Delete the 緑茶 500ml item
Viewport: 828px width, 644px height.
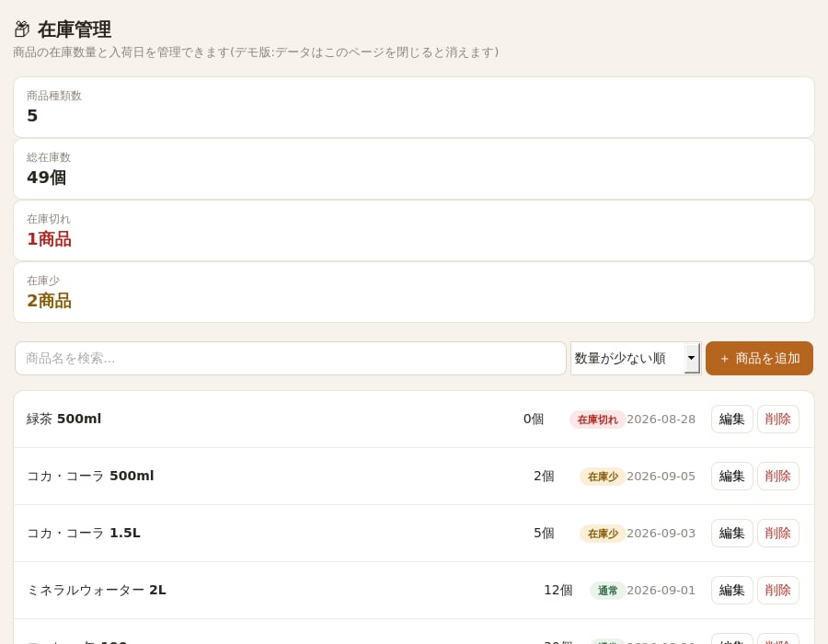click(777, 420)
